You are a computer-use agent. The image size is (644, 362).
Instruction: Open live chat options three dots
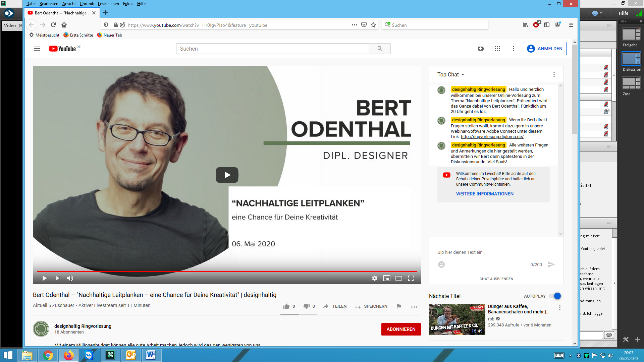554,74
